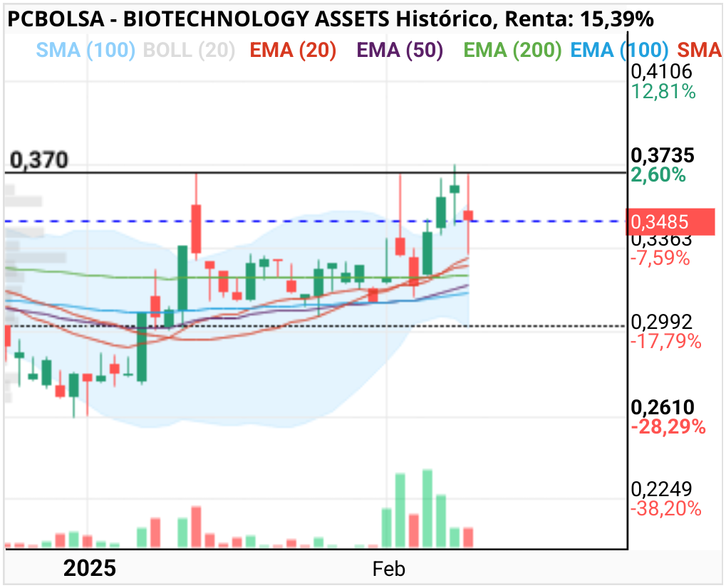Screen dimensions: 726x588
Task: Click the -38,20% axis percentage
Action: [x=666, y=509]
